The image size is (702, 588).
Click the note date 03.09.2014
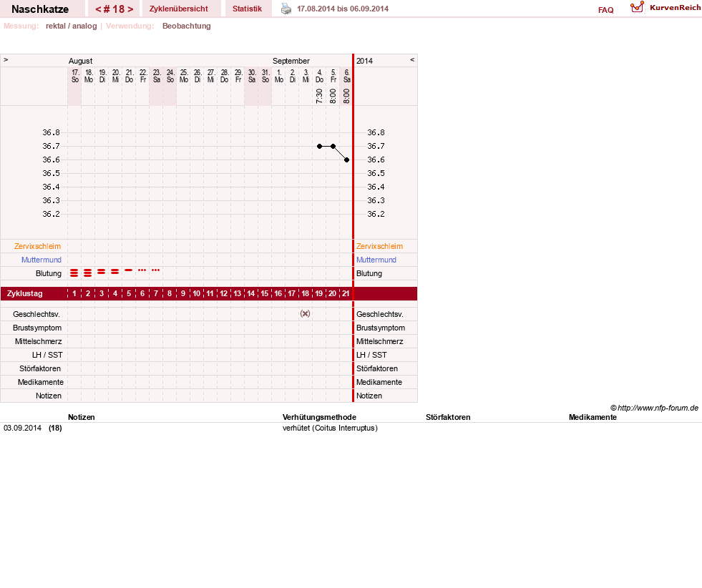click(x=22, y=428)
